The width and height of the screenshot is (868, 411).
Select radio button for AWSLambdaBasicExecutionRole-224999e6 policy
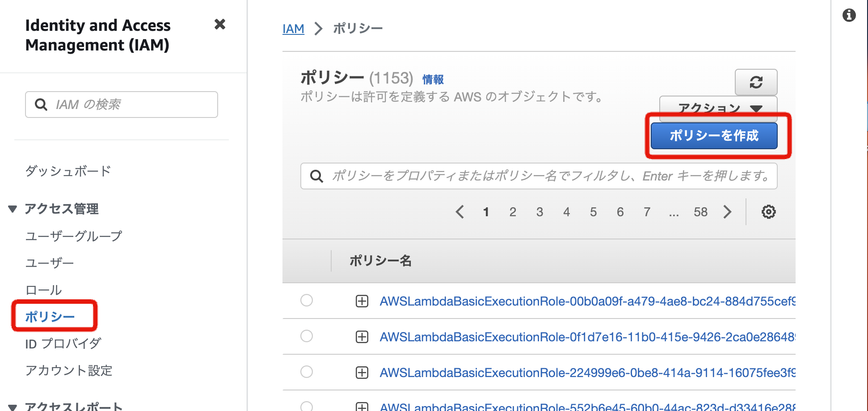(307, 372)
